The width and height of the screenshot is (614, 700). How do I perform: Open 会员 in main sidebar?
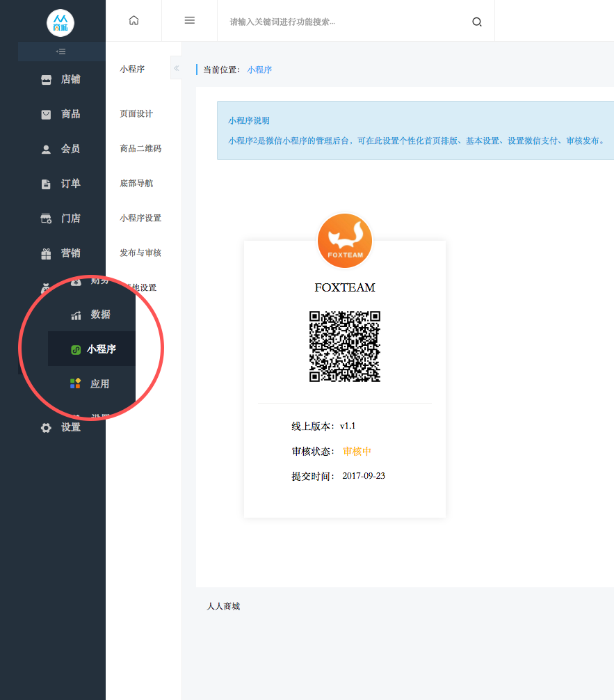point(70,149)
